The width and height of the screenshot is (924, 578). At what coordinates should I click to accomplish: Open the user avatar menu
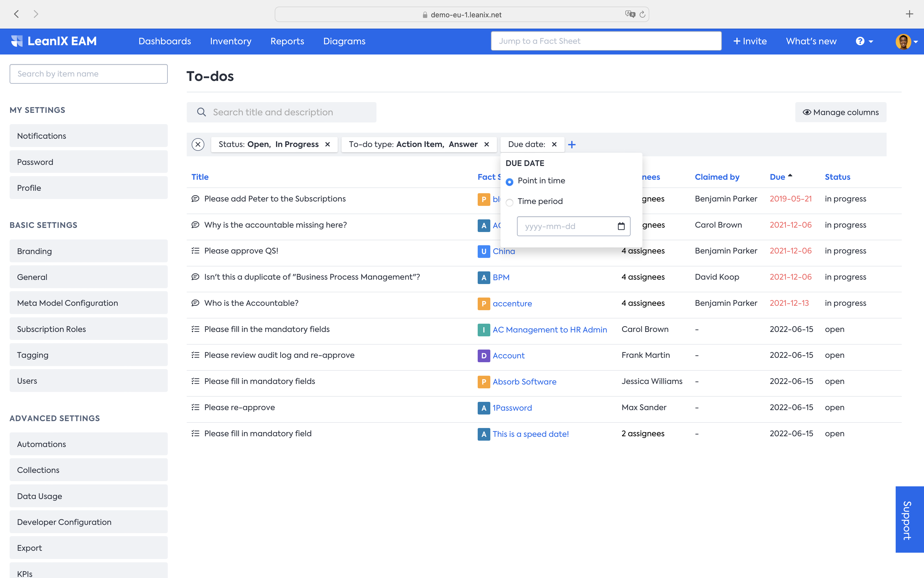pyautogui.click(x=906, y=41)
